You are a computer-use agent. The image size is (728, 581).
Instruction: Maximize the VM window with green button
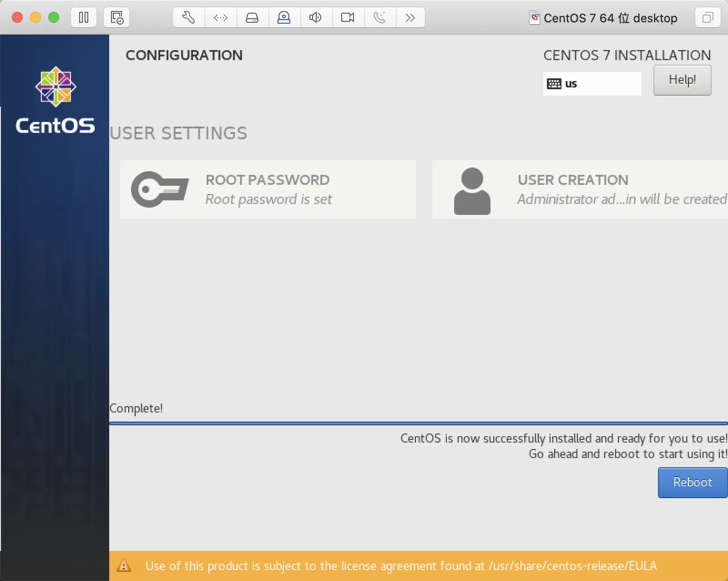(x=54, y=17)
